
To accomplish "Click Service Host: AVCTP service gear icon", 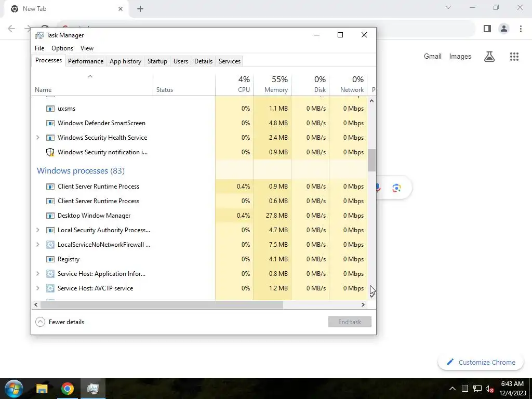I will (50, 288).
